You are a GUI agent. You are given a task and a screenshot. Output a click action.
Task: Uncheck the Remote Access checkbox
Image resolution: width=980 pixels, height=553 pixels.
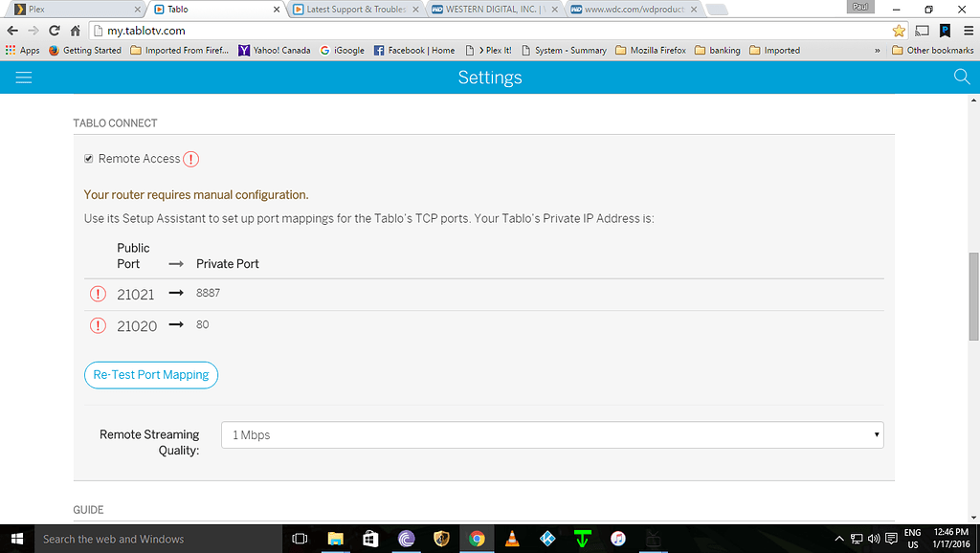(89, 159)
